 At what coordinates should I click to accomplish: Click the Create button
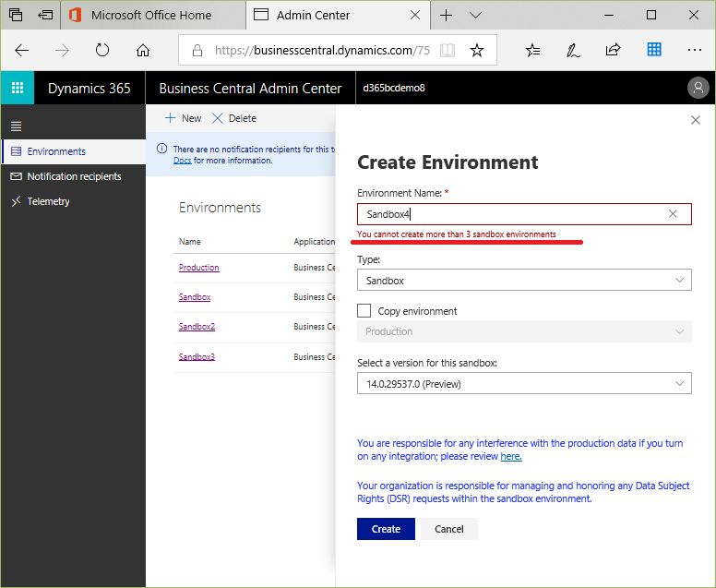tap(386, 529)
